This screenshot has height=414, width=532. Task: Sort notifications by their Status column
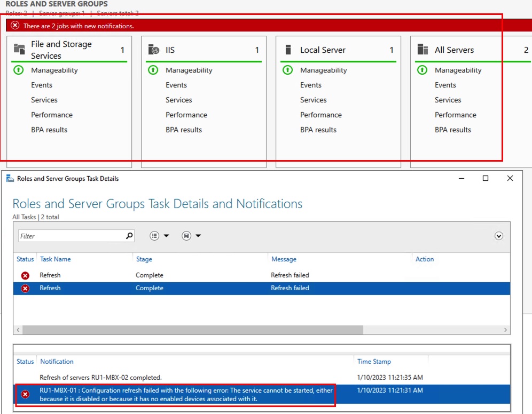(x=25, y=362)
